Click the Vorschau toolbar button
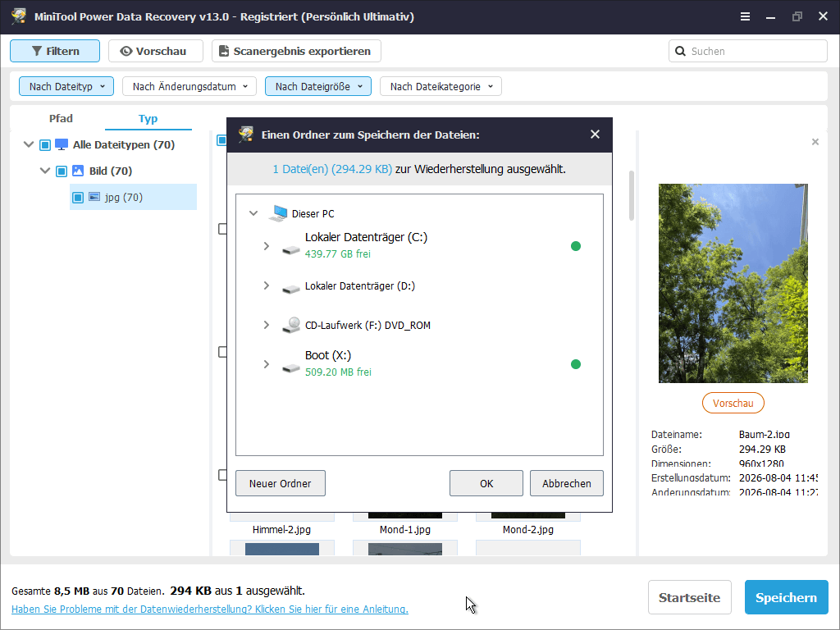 [155, 51]
